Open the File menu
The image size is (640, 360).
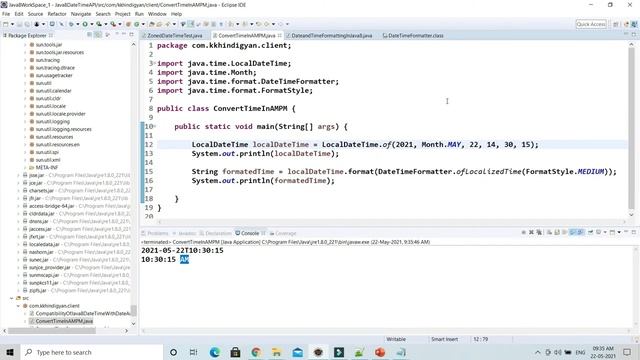6,14
